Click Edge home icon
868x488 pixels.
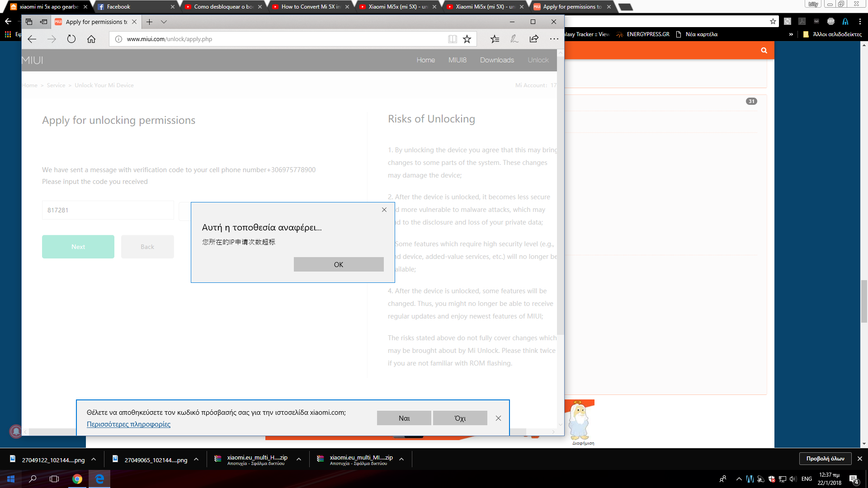click(91, 39)
